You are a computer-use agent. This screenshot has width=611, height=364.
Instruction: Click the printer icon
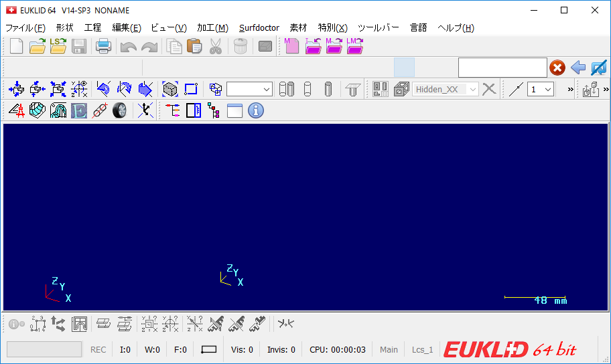click(103, 46)
